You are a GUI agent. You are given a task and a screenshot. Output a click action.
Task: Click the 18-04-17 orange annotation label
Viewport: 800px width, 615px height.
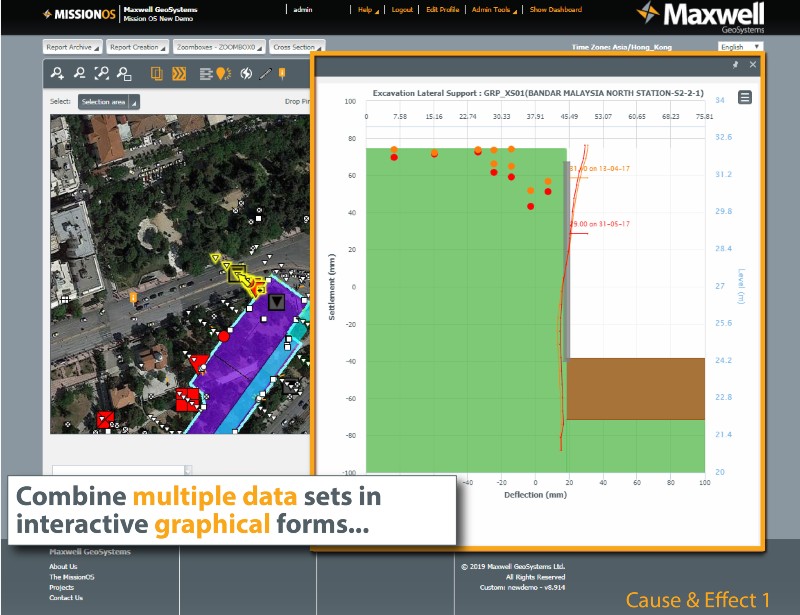[x=600, y=168]
